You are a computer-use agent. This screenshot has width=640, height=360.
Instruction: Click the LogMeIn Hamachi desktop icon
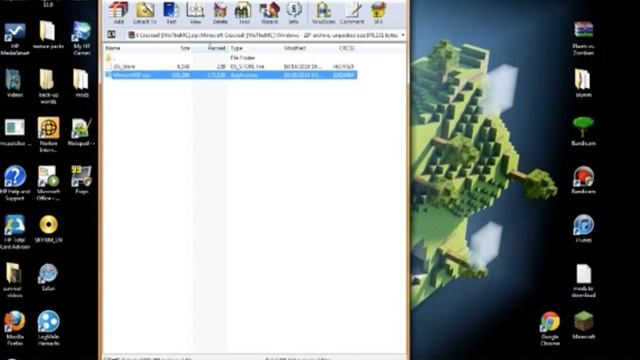(x=48, y=329)
